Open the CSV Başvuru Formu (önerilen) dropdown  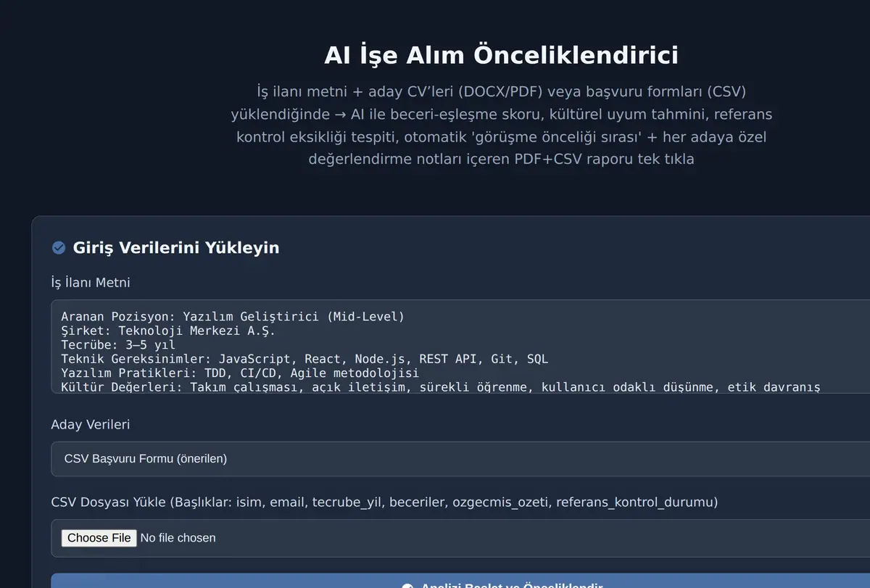pos(460,459)
